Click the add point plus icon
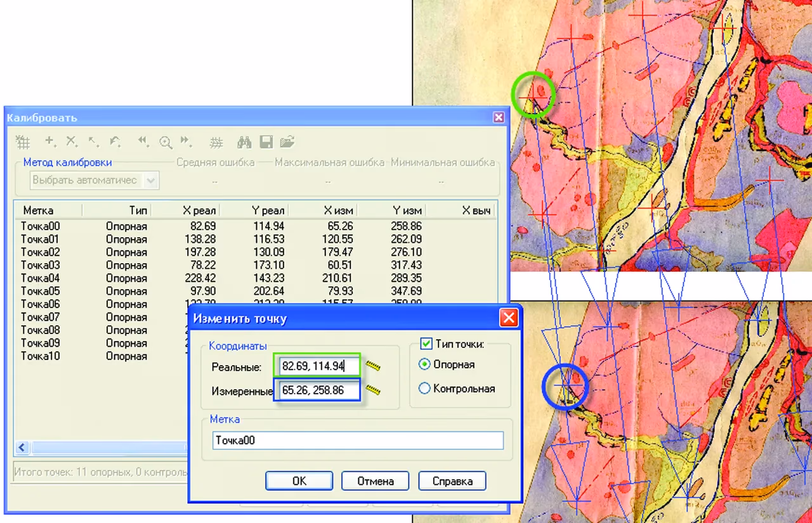Screen dimensions: 812x523 (x=51, y=141)
